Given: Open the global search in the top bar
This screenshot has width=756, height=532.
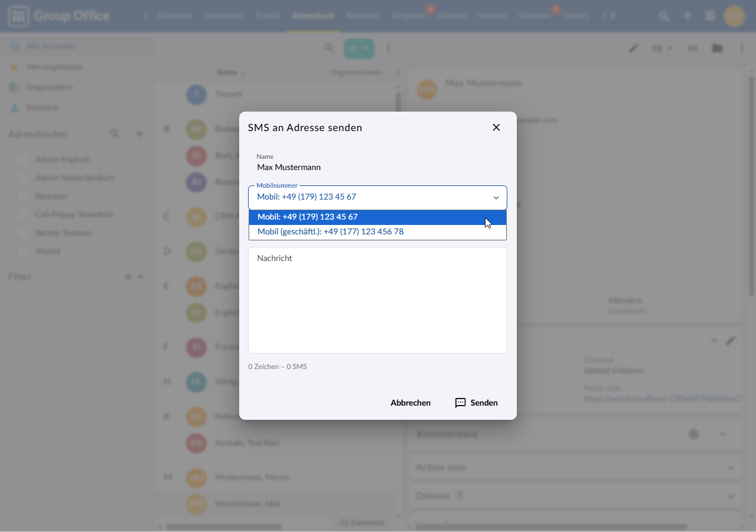Looking at the screenshot, I should tap(664, 16).
